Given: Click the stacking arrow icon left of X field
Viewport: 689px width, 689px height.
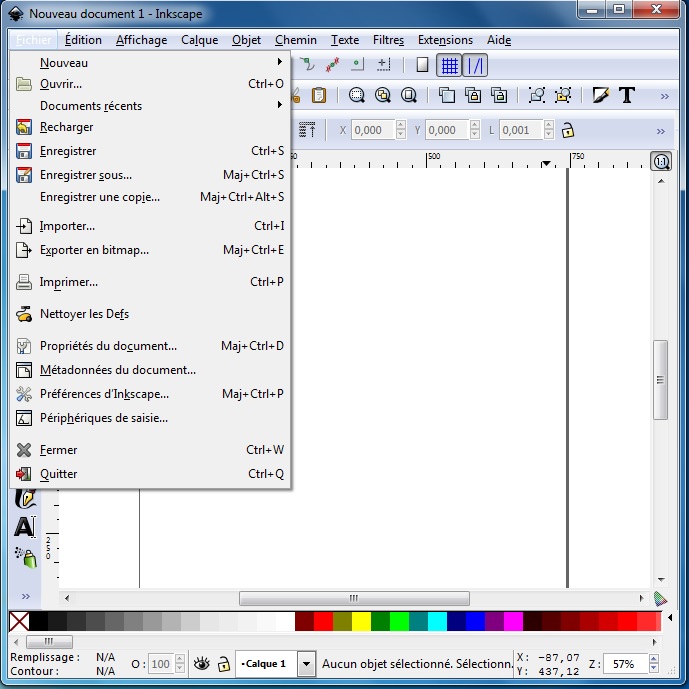Looking at the screenshot, I should tap(307, 130).
